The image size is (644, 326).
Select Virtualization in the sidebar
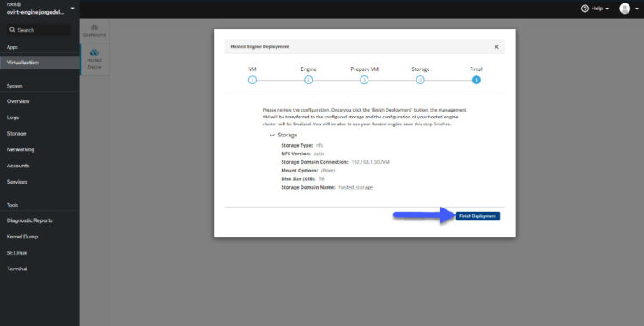(39, 63)
